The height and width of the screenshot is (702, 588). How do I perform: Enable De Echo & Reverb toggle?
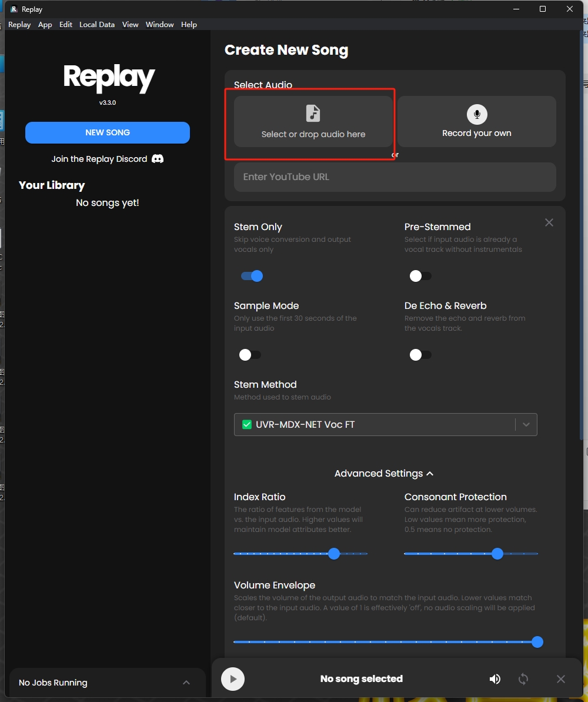tap(420, 355)
